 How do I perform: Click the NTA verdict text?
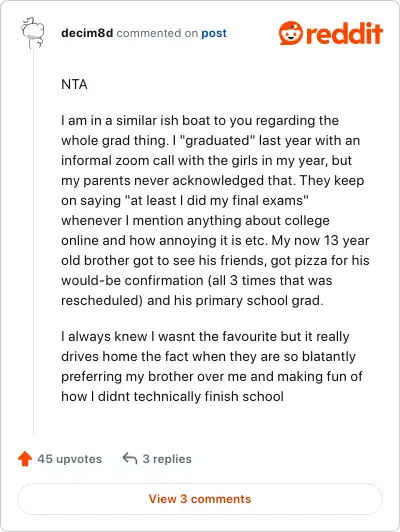pos(74,84)
